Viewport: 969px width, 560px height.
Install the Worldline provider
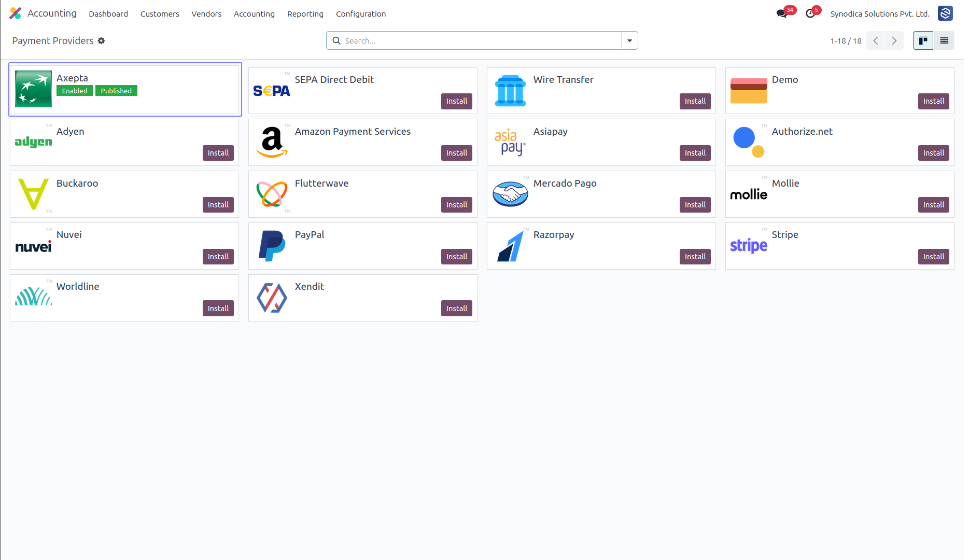tap(218, 309)
